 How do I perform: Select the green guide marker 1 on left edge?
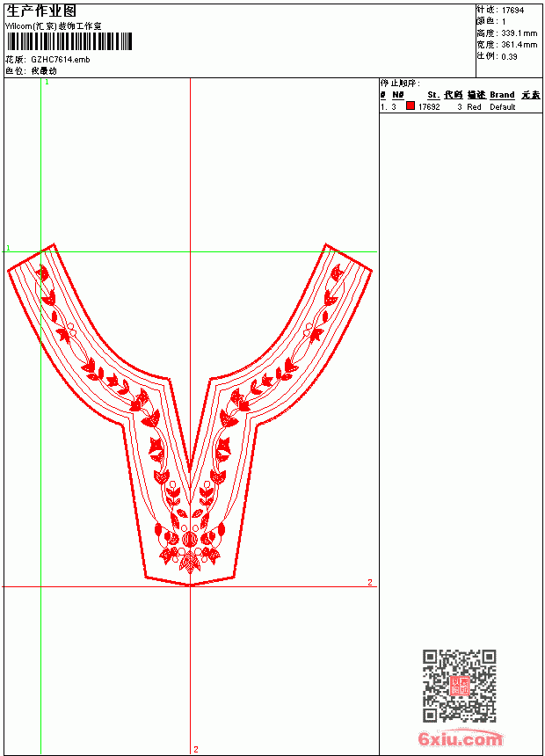8,248
